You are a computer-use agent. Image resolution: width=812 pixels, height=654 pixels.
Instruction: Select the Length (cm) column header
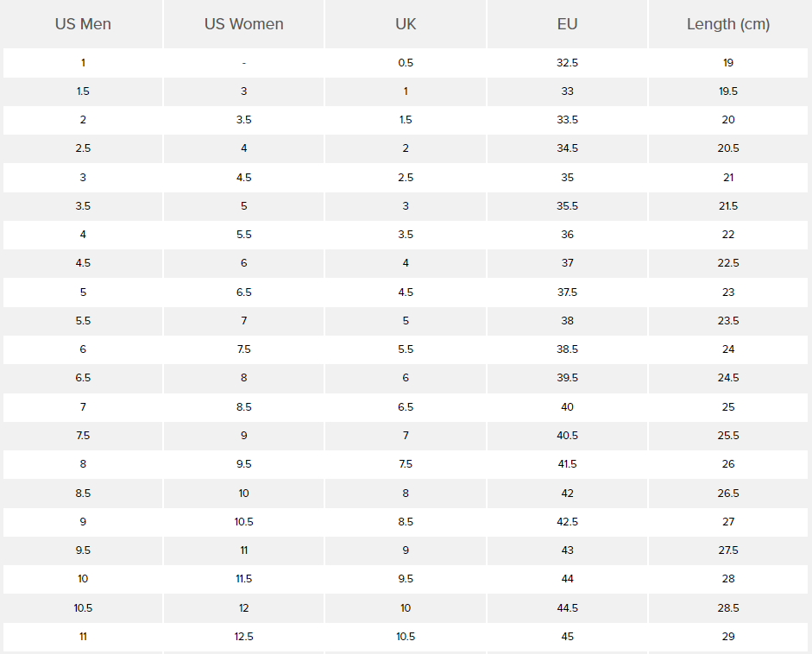tap(728, 24)
